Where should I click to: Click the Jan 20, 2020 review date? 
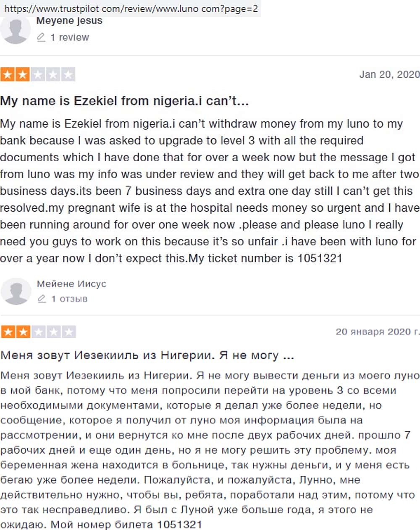[x=389, y=75]
